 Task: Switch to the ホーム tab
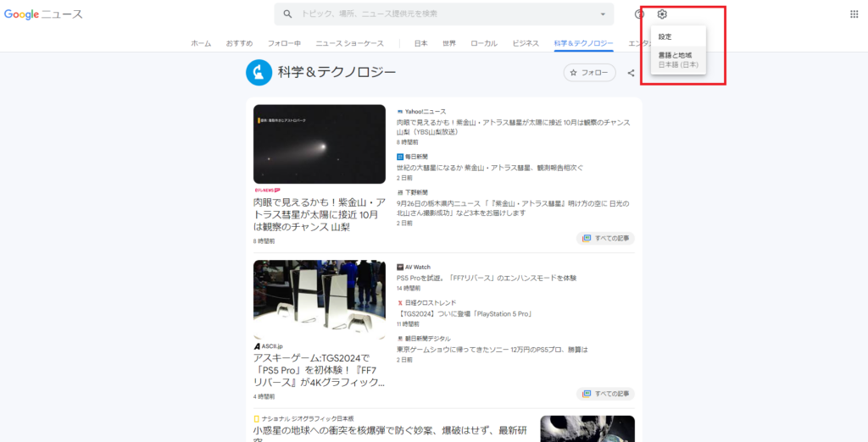tap(201, 43)
